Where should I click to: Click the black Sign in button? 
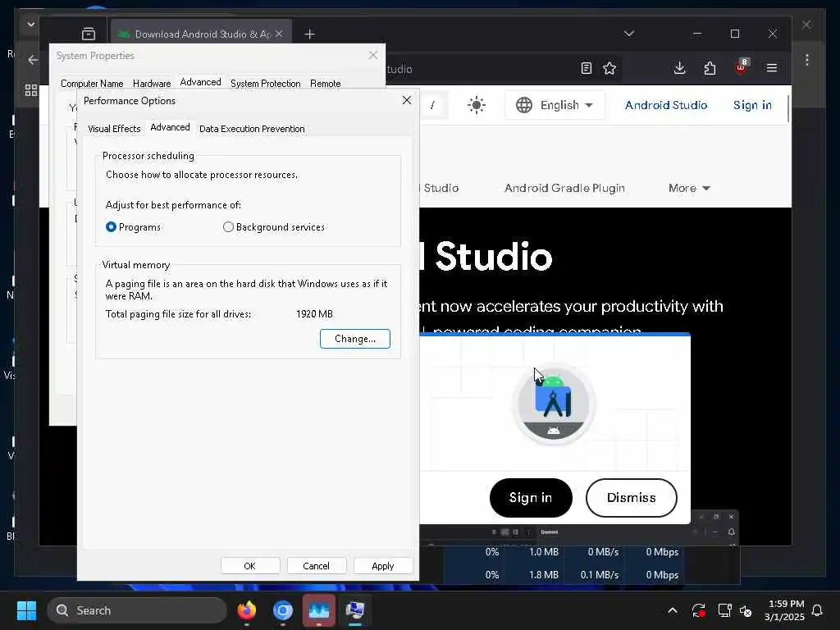pos(531,498)
